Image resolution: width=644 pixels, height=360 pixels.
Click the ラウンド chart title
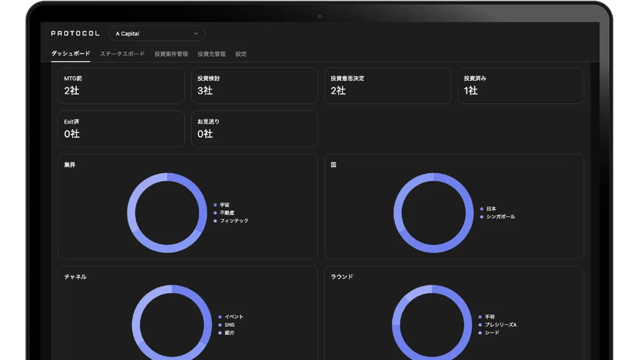coord(342,277)
